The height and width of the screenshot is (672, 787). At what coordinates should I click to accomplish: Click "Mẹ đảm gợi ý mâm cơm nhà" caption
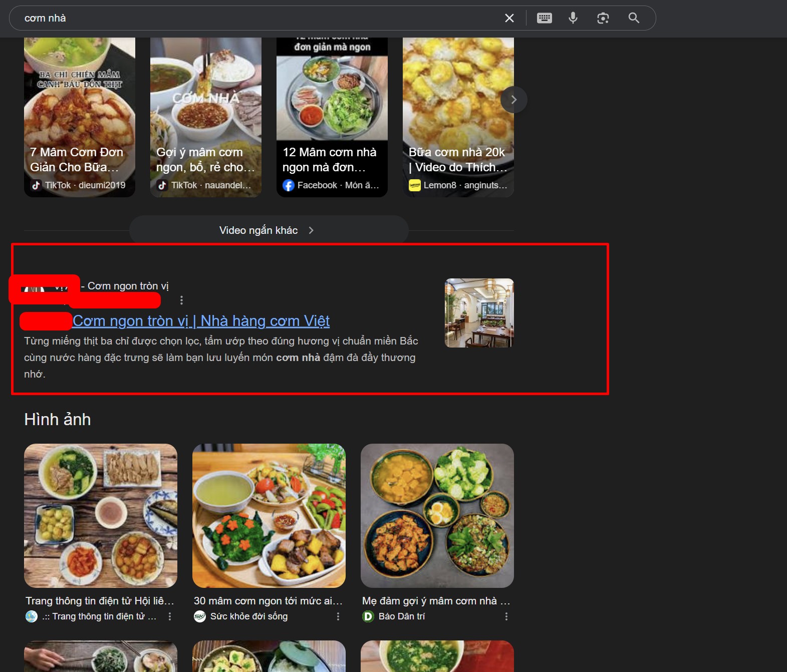click(436, 601)
